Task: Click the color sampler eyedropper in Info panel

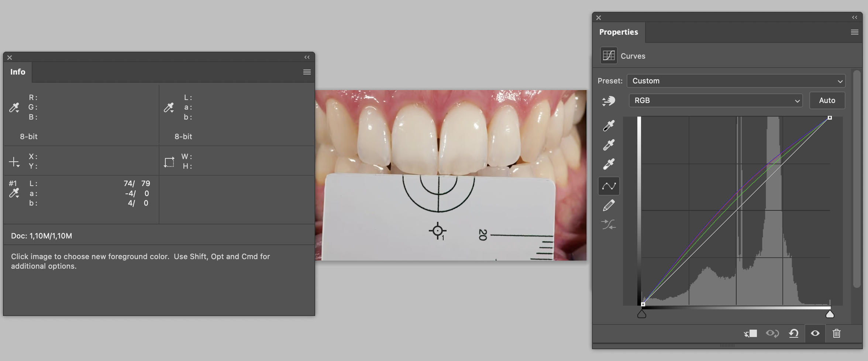Action: point(14,193)
